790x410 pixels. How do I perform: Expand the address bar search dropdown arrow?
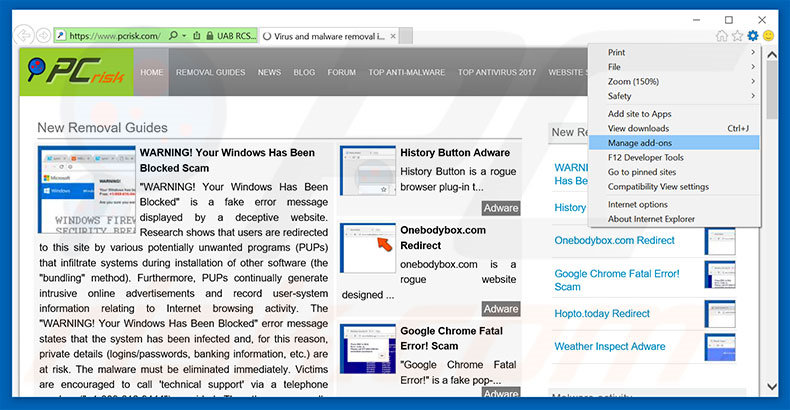(184, 36)
